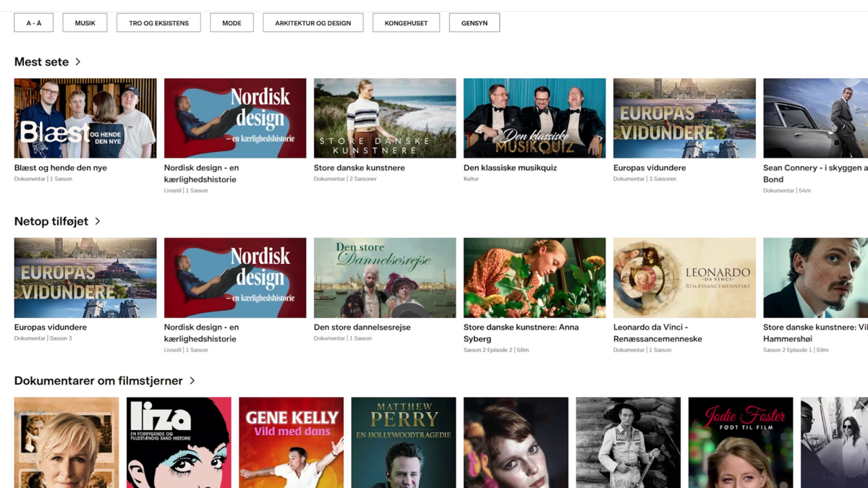Select the A - Å category filter
The image size is (868, 488).
tap(34, 23)
